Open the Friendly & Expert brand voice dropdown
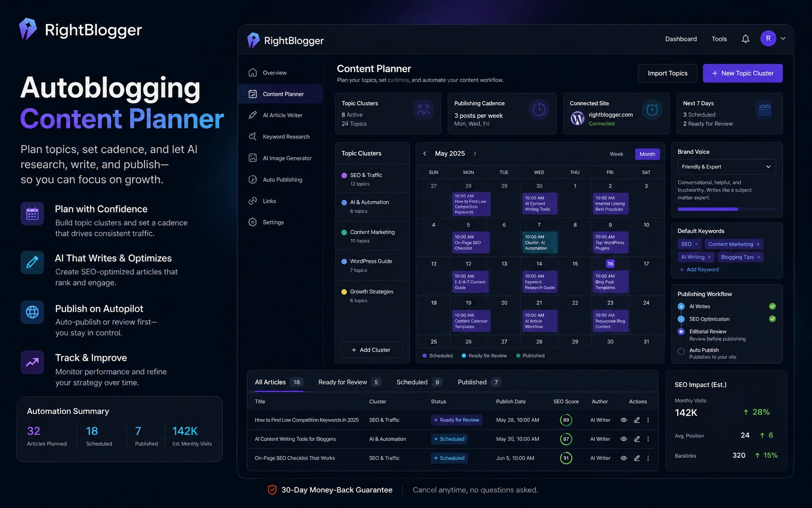This screenshot has width=812, height=508. click(726, 167)
